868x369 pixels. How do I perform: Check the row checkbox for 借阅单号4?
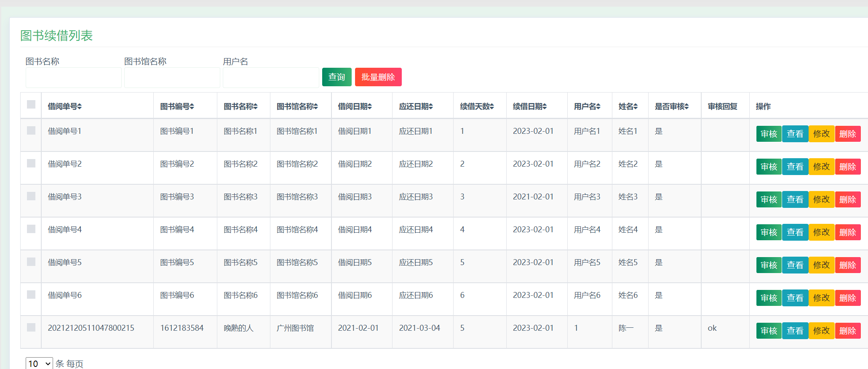(x=31, y=229)
